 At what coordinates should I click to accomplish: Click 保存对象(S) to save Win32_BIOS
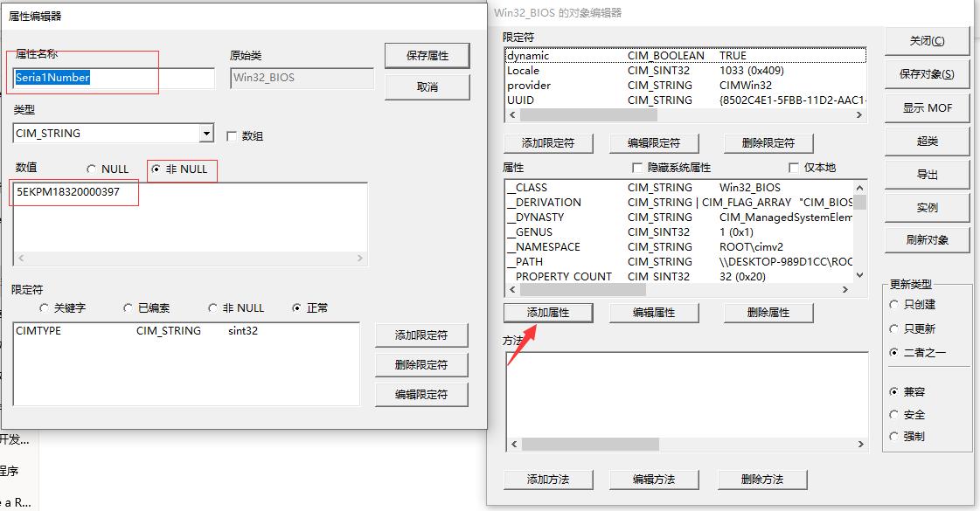(x=928, y=74)
